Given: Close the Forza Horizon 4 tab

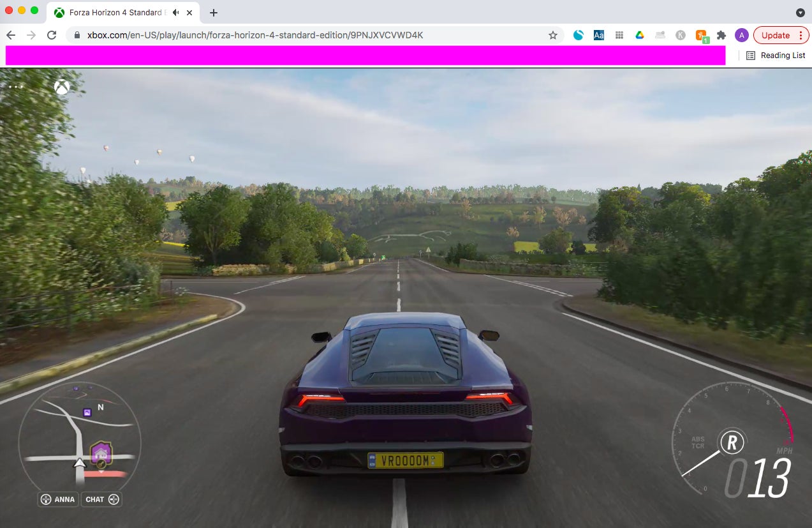Looking at the screenshot, I should [189, 13].
